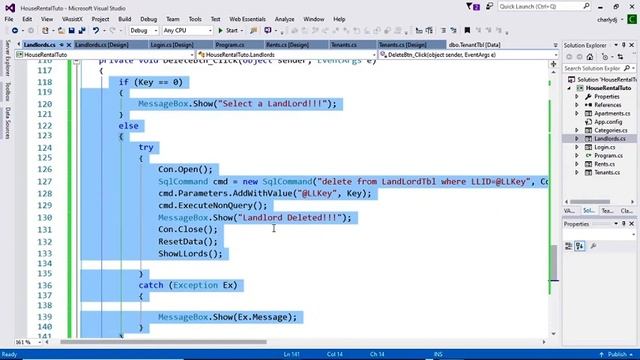Click the Undo toolbar icon

tap(96, 31)
